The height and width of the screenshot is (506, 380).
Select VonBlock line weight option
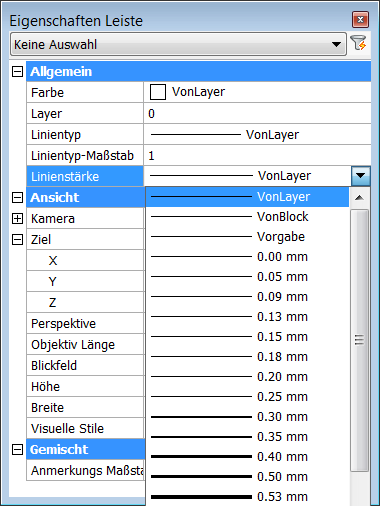247,217
